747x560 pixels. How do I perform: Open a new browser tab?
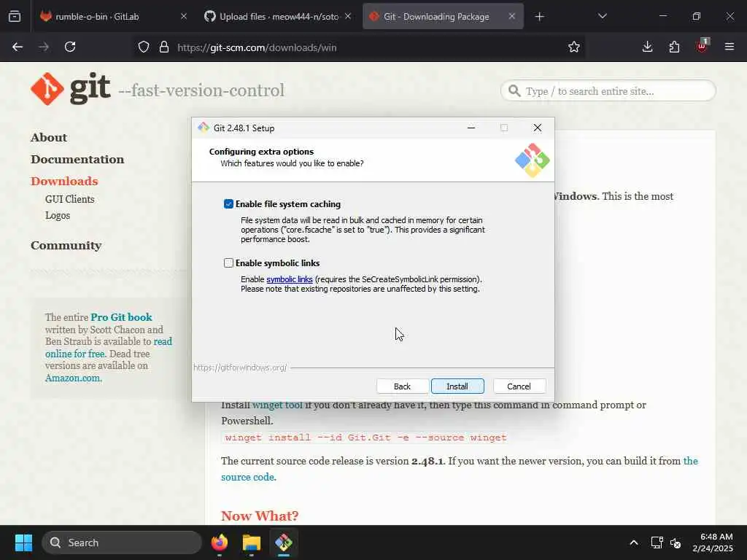click(x=539, y=17)
